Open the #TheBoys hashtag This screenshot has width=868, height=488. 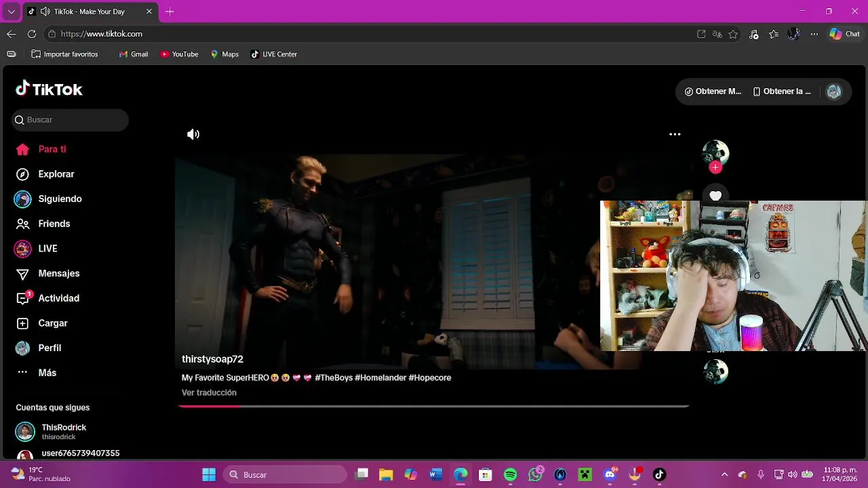point(334,378)
